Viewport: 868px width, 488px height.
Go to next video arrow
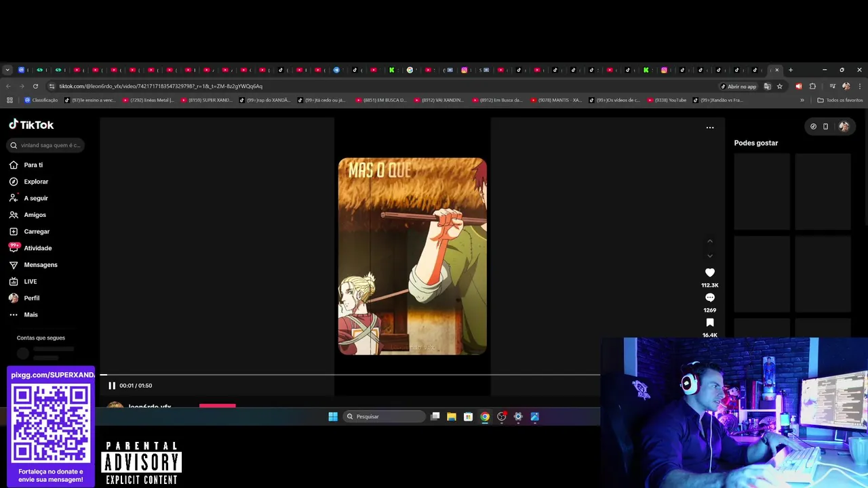point(710,256)
